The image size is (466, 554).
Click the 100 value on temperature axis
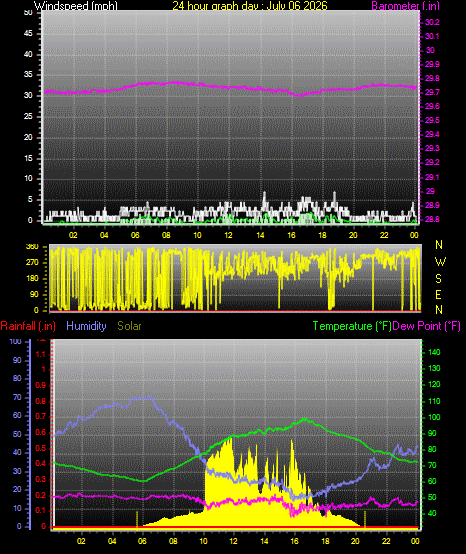pyautogui.click(x=434, y=417)
